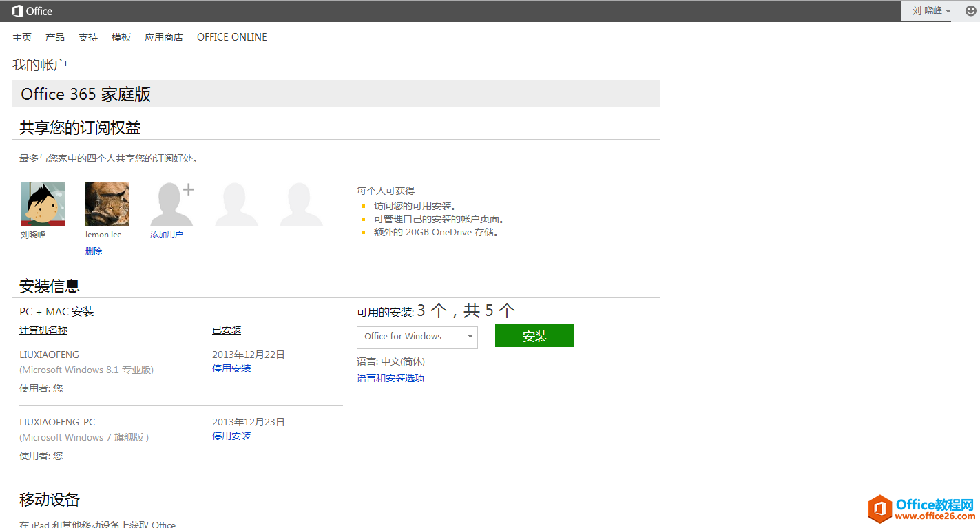Deactivate install on LIUXIAOFENG via 停用安装
Screen dimensions: 980x528
pyautogui.click(x=231, y=368)
